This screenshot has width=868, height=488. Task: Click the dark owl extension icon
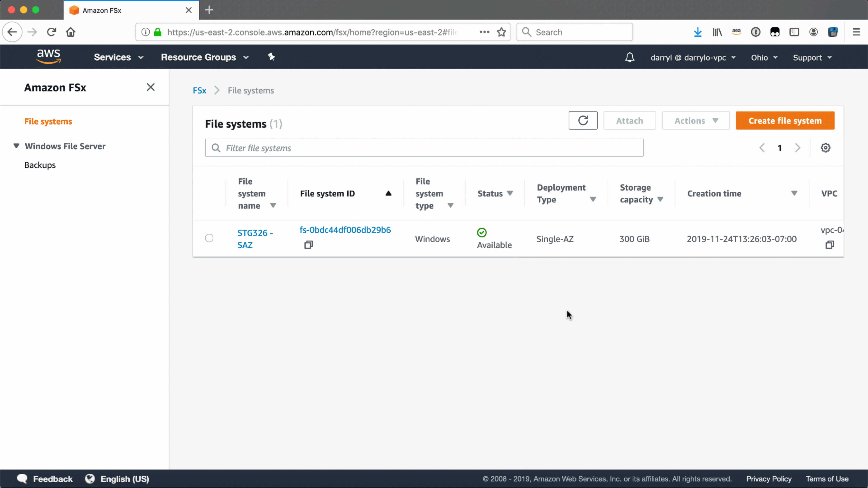775,32
